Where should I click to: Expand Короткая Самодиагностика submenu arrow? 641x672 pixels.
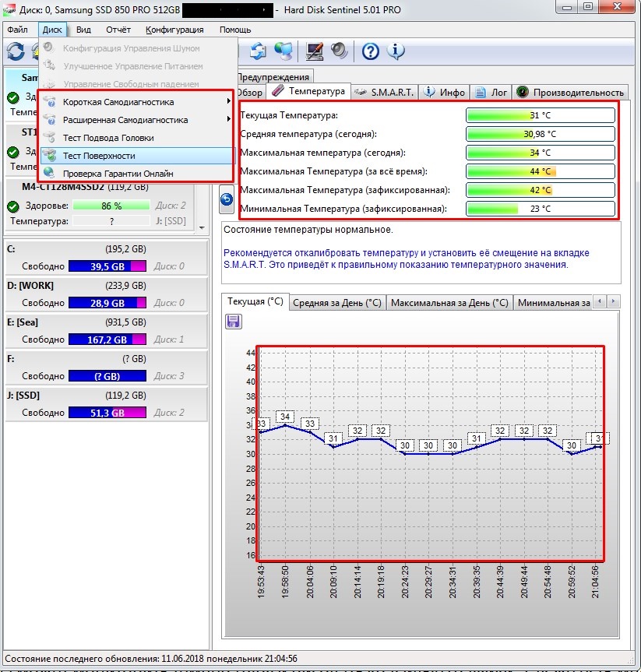click(228, 101)
